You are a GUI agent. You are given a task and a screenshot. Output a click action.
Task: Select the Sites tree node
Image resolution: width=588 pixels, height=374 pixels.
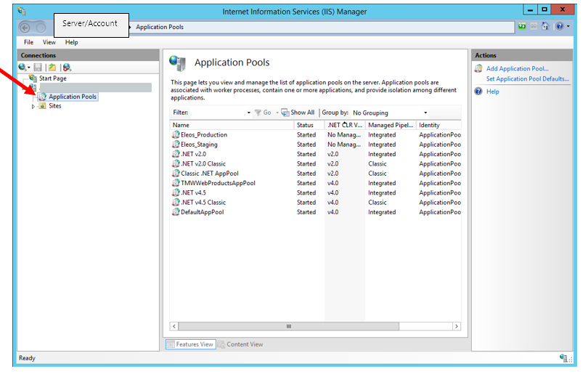click(x=54, y=106)
